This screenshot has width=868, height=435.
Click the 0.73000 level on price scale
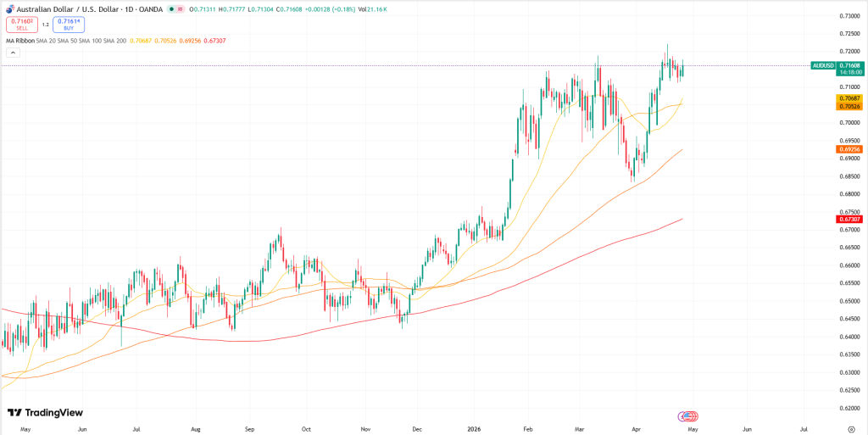848,16
